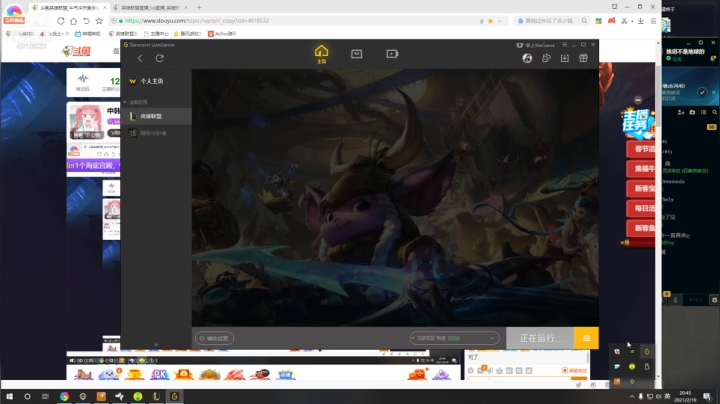
Task: Open the browser downloads icon
Action: click(x=641, y=21)
